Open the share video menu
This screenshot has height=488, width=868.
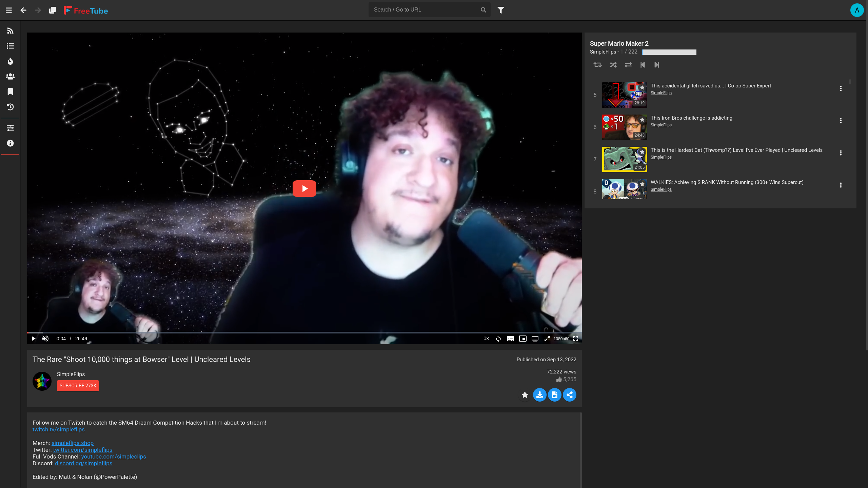pos(570,395)
